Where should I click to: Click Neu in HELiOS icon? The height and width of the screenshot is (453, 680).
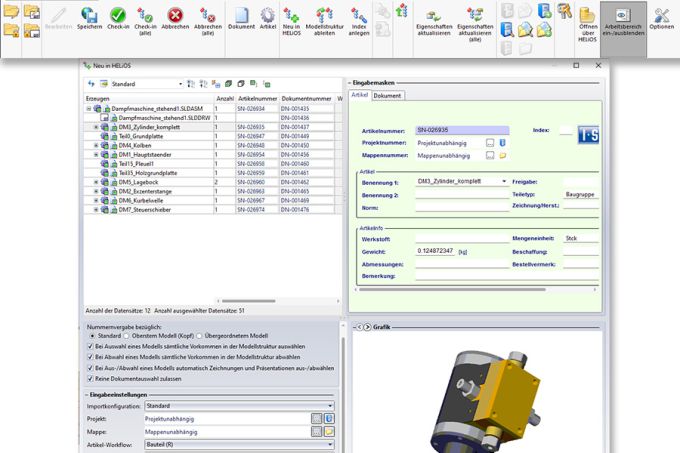point(291,16)
